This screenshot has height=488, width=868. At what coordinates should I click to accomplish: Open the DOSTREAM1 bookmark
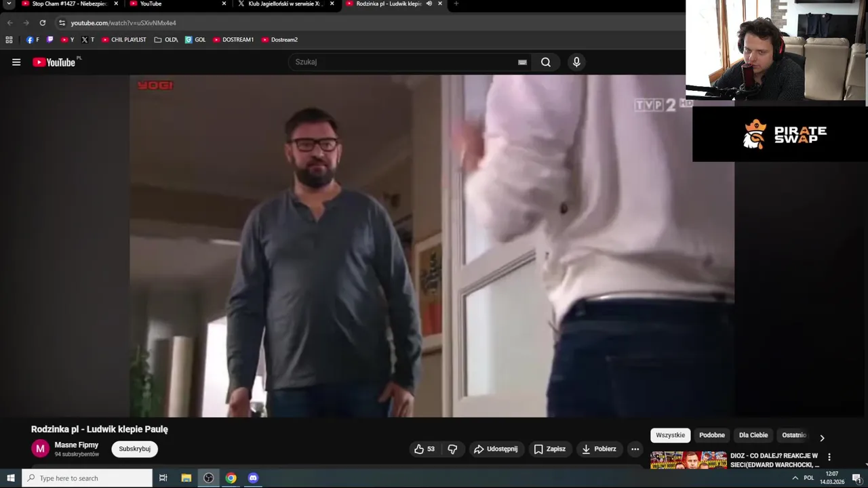click(x=233, y=39)
